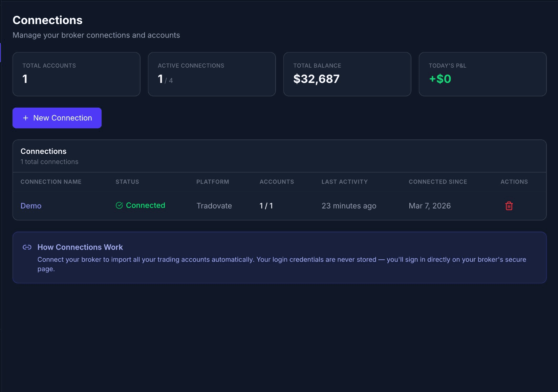Viewport: 558px width, 392px height.
Task: Click the red trash icon for Demo
Action: pos(509,206)
